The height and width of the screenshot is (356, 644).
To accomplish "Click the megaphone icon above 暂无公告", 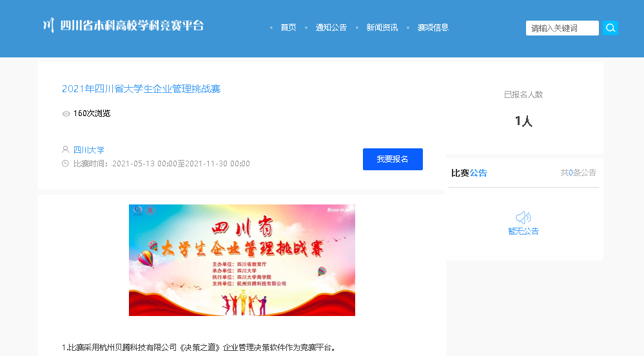I will 523,217.
